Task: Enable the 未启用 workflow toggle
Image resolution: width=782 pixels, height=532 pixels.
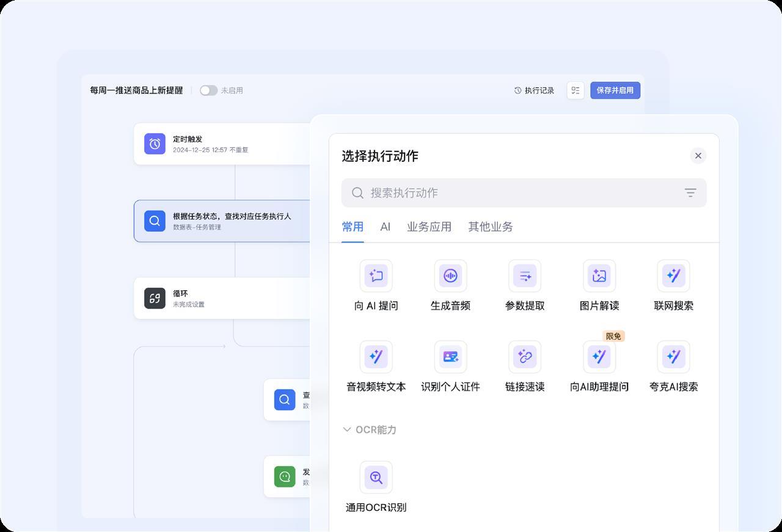Action: 208,90
